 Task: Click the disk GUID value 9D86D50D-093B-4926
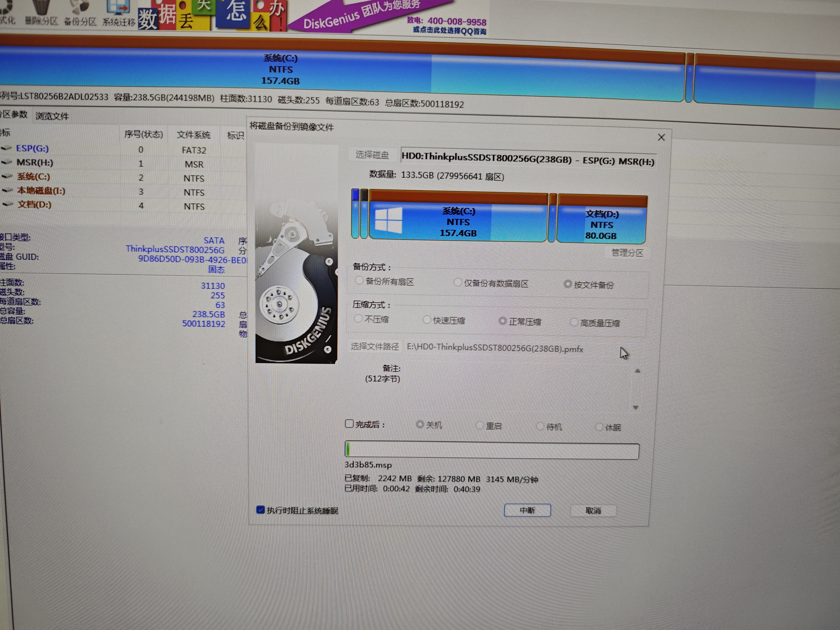pos(192,260)
